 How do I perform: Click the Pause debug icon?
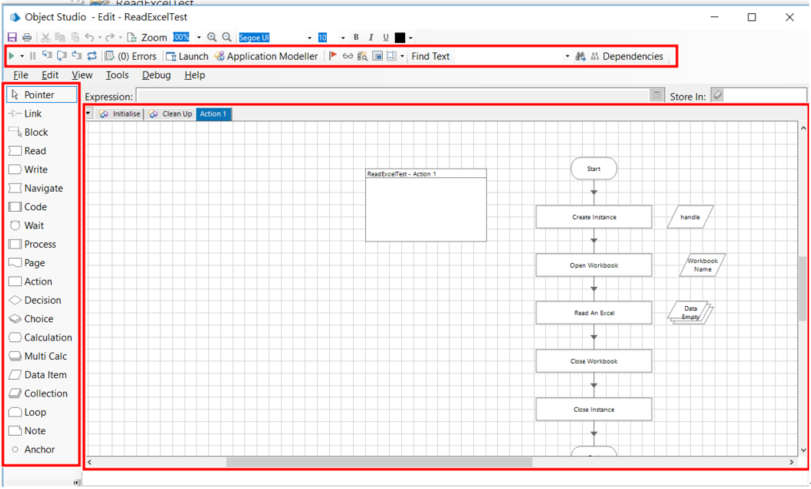tap(33, 56)
